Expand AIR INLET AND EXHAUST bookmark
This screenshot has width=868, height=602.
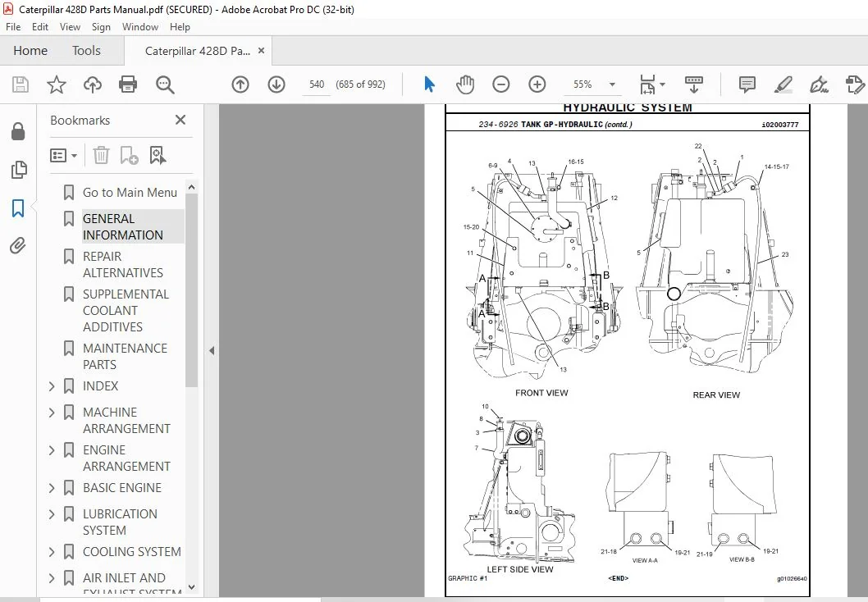pyautogui.click(x=52, y=578)
